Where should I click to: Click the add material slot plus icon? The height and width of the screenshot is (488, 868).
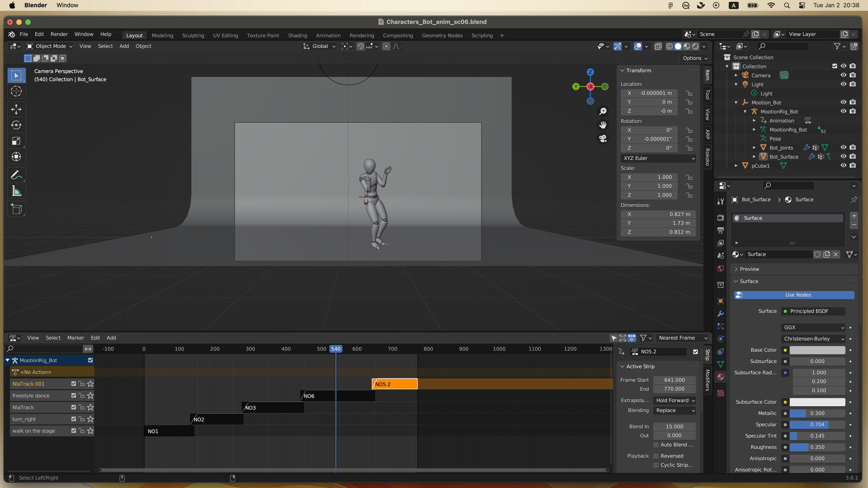pos(854,216)
